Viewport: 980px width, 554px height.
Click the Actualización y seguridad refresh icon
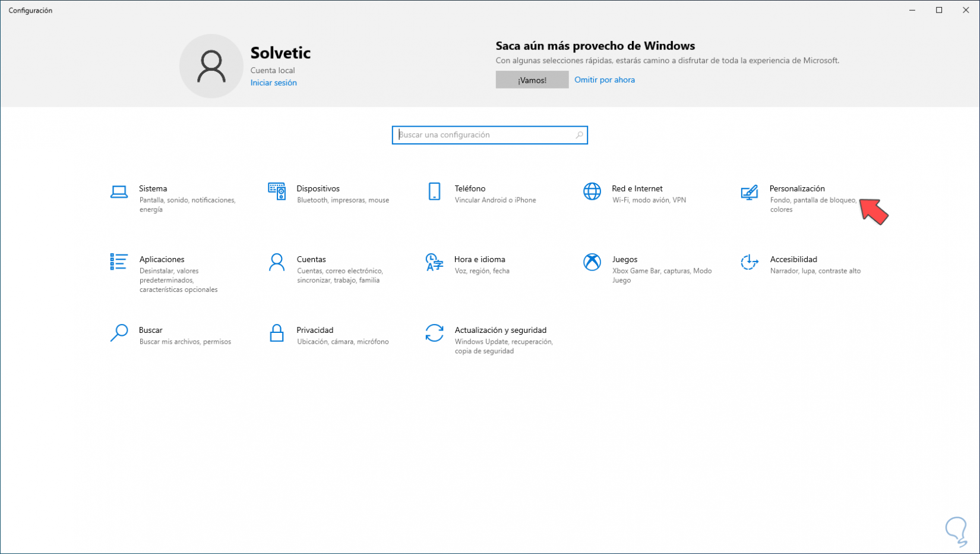click(x=434, y=333)
